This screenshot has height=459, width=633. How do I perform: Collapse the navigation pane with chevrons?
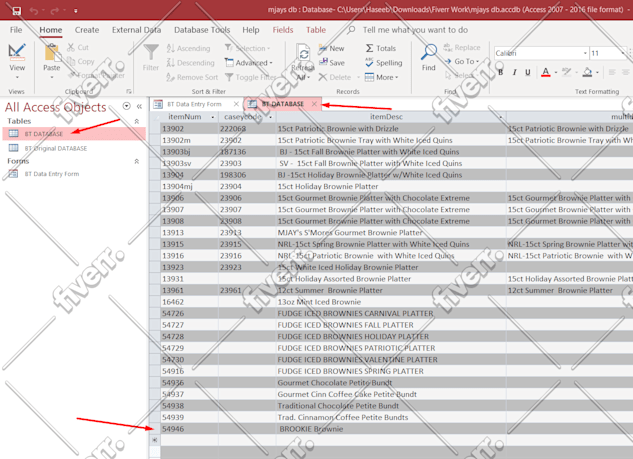(x=139, y=107)
